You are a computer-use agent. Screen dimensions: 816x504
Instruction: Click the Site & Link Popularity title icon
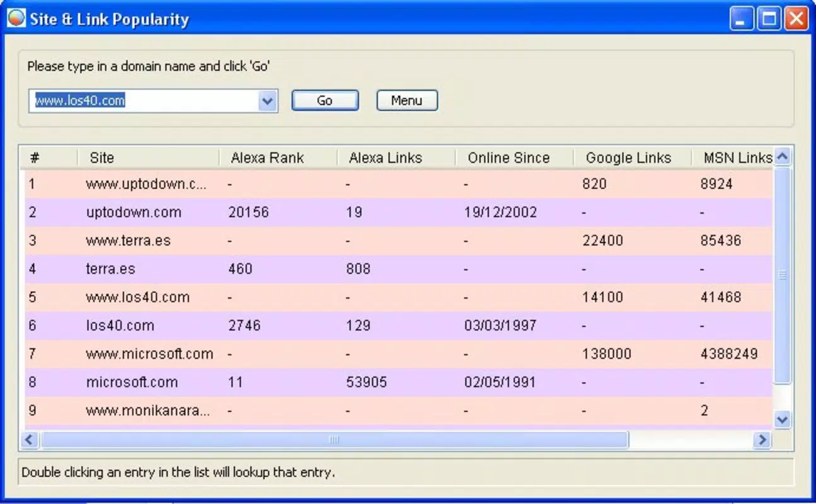[16, 18]
